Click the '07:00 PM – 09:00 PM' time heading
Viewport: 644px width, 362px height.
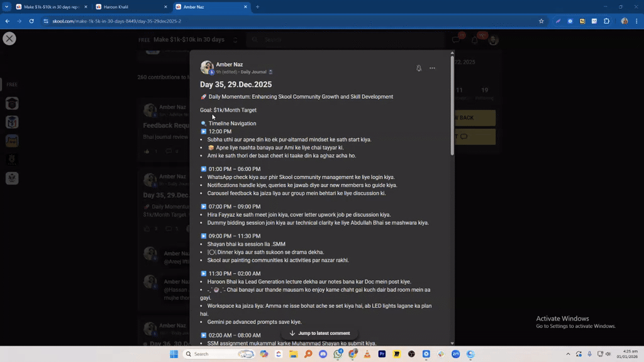coord(234,206)
